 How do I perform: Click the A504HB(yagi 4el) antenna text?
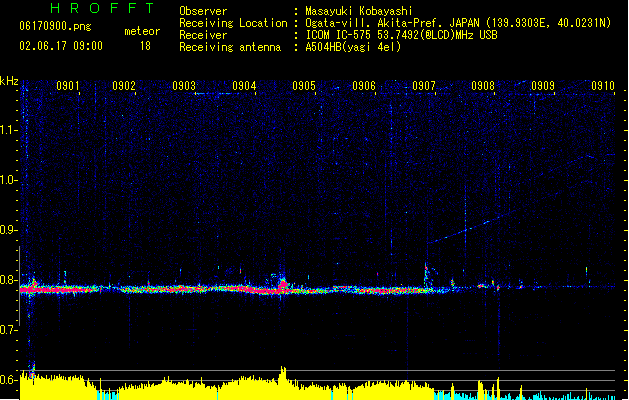tap(353, 47)
